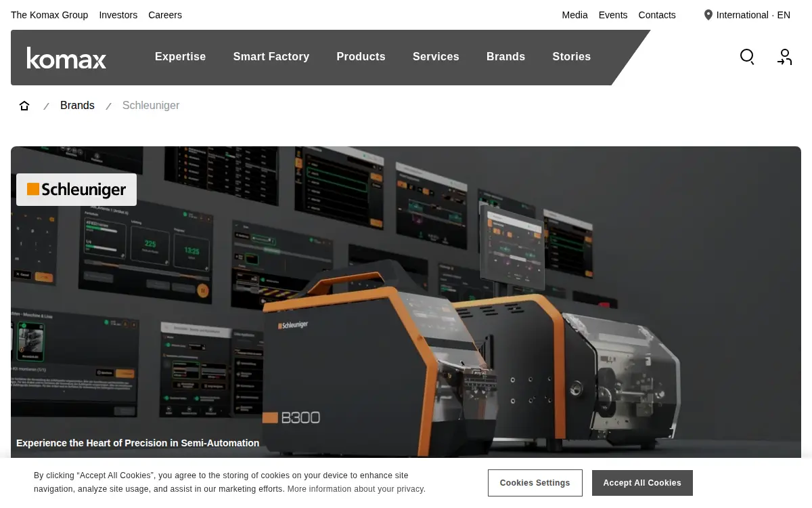Open the Brands menu
This screenshot has width=812, height=508.
[x=505, y=57]
